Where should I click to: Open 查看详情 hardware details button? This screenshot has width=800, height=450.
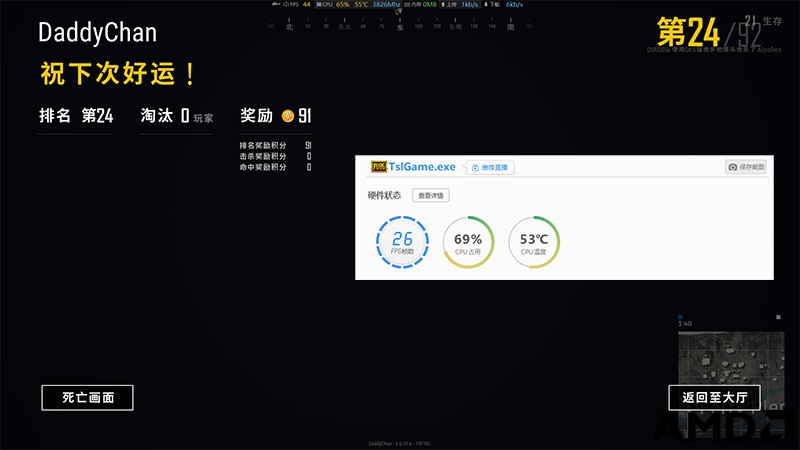[x=431, y=195]
